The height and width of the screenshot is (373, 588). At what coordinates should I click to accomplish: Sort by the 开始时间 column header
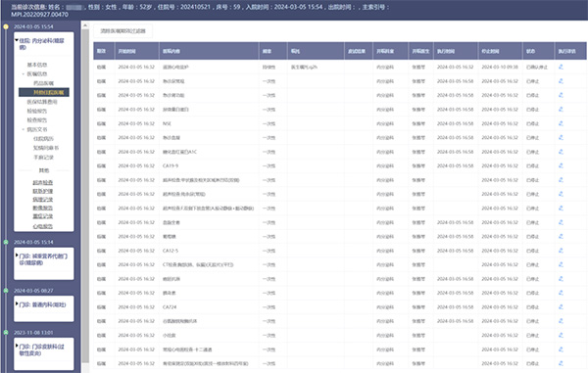pos(136,51)
